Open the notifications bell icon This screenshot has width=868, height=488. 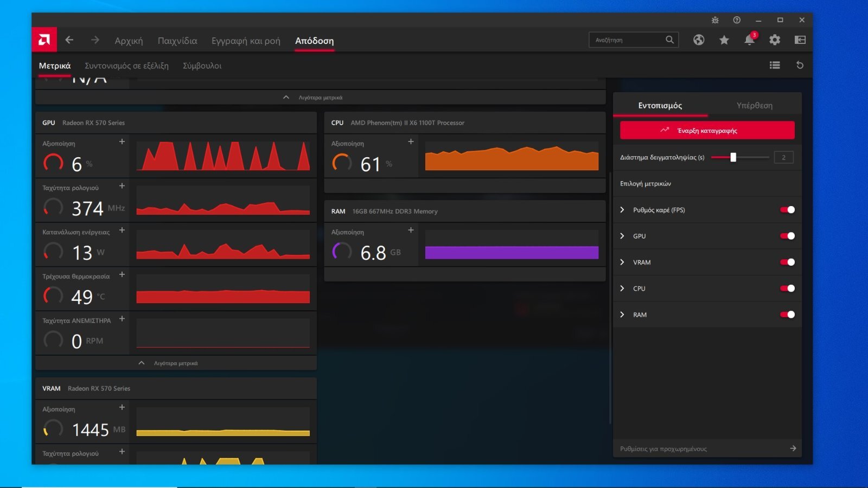(750, 40)
